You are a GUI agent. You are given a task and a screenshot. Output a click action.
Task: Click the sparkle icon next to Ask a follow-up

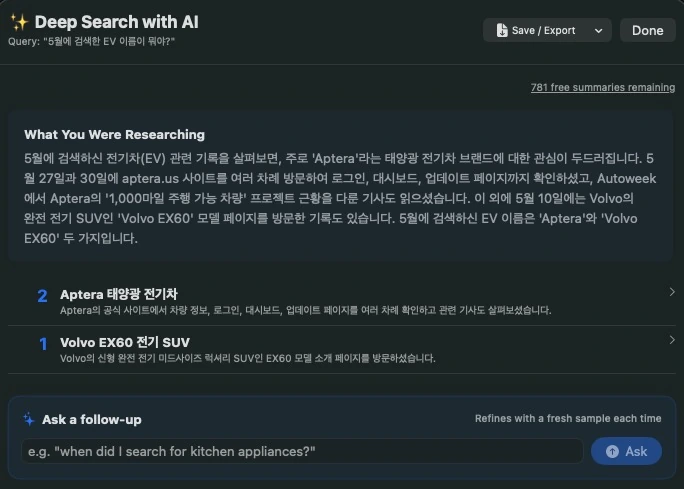[x=29, y=419]
